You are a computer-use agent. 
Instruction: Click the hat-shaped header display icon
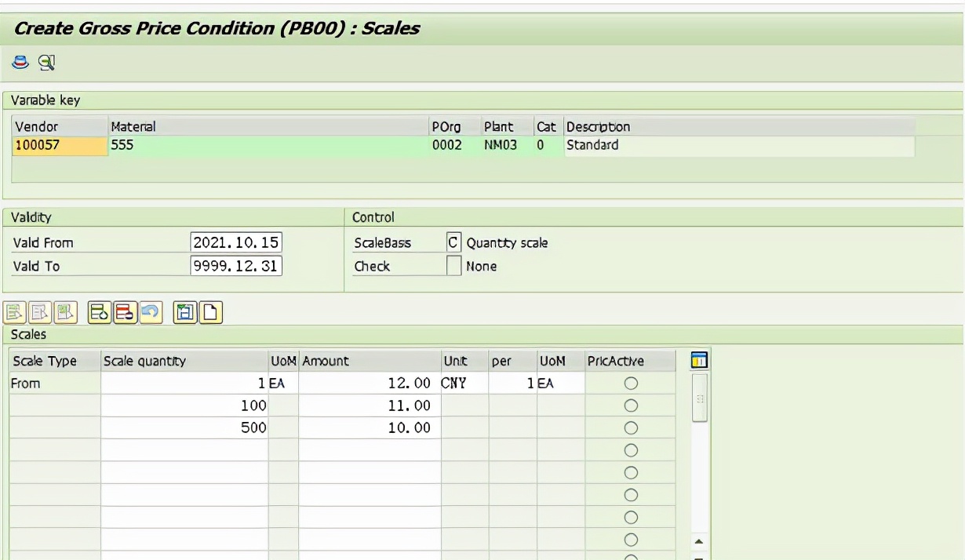coord(20,63)
